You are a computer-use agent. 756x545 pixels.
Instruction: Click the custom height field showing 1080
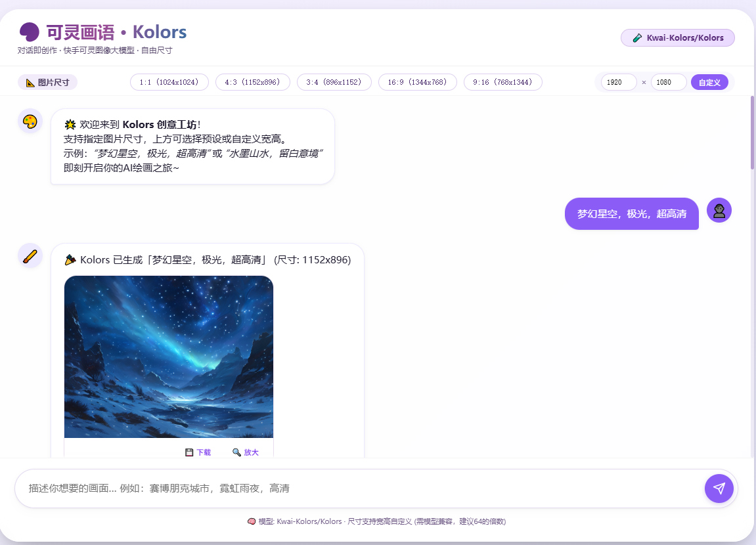pos(668,82)
